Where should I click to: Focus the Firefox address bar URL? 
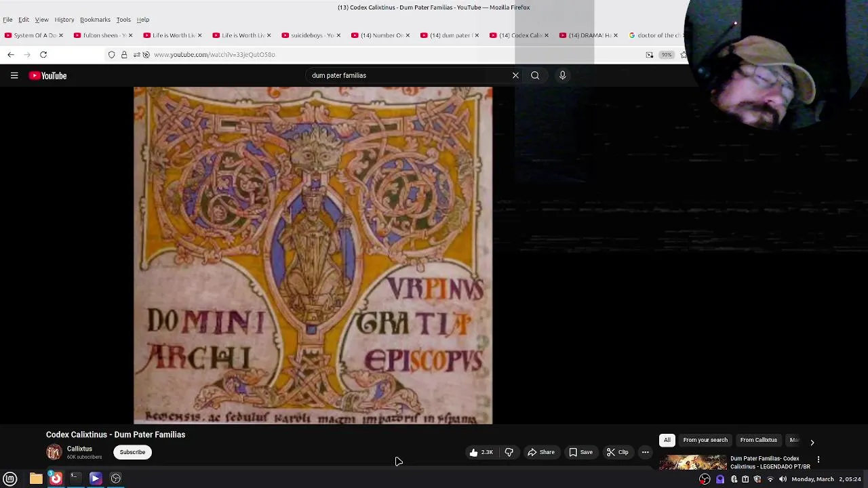214,54
